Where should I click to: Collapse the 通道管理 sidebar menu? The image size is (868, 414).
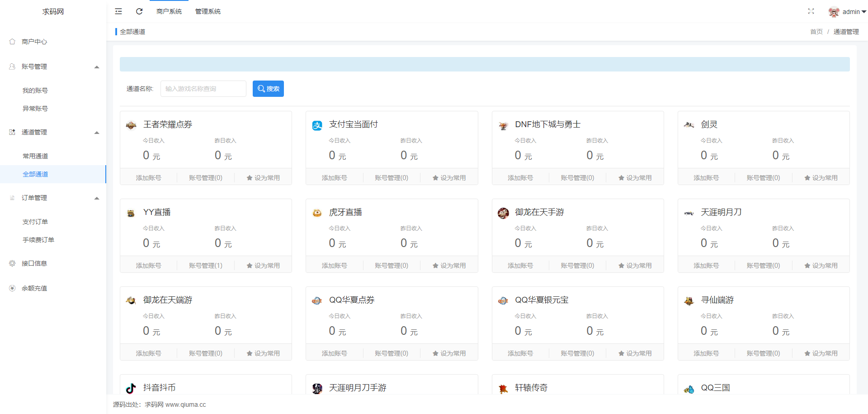click(x=97, y=133)
